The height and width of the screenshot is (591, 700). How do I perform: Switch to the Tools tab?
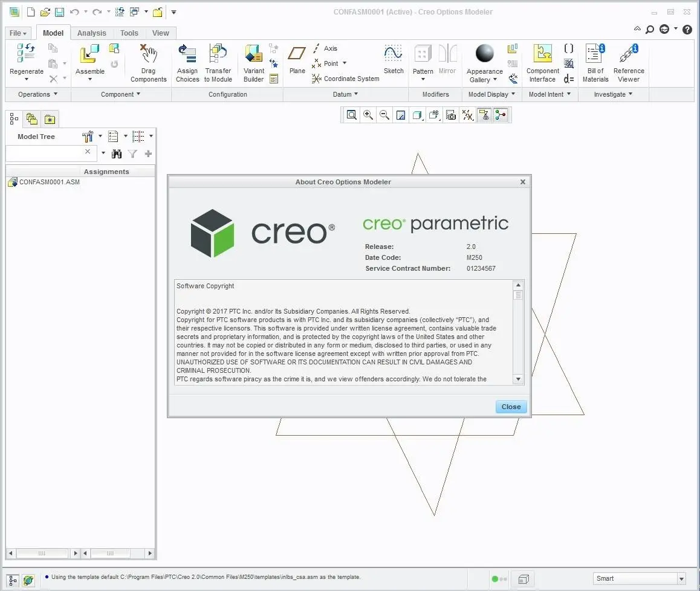click(129, 33)
